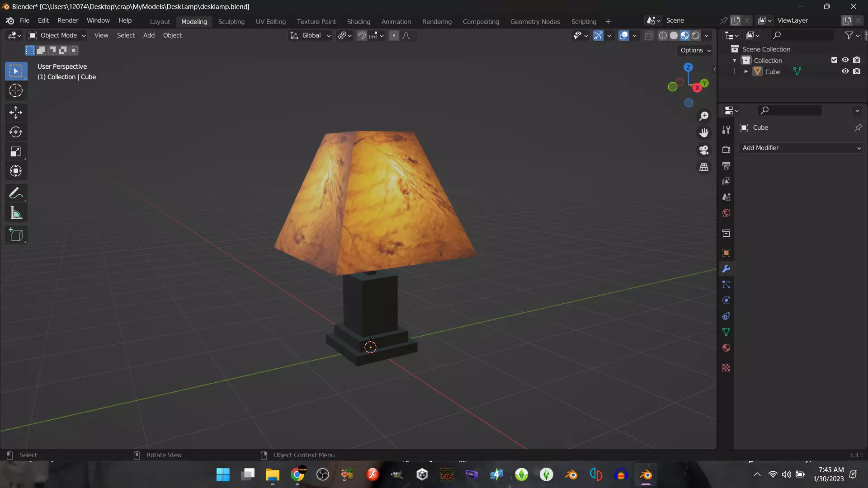Open the Material properties tab
This screenshot has height=488, width=868.
pos(726,348)
